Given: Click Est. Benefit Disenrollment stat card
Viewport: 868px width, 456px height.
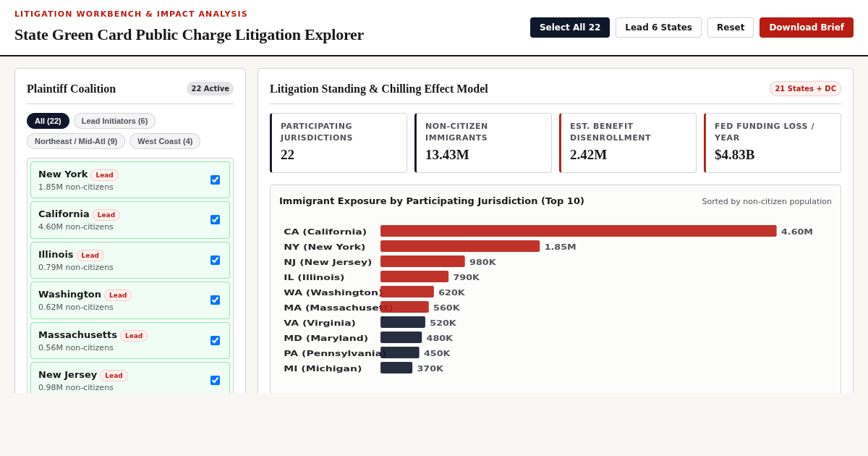Looking at the screenshot, I should tap(628, 143).
